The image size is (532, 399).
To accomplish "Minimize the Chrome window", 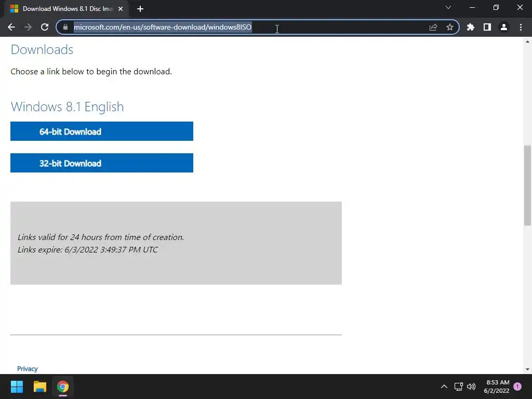I will coord(472,7).
